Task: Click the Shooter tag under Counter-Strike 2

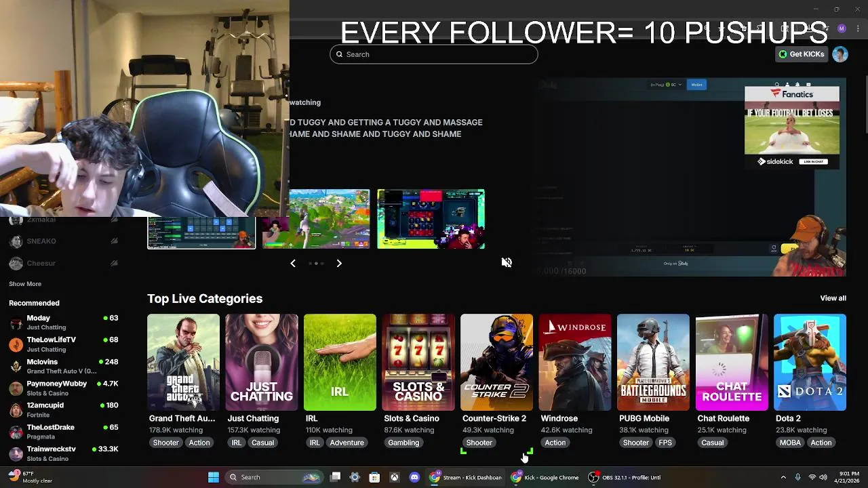Action: click(x=479, y=443)
